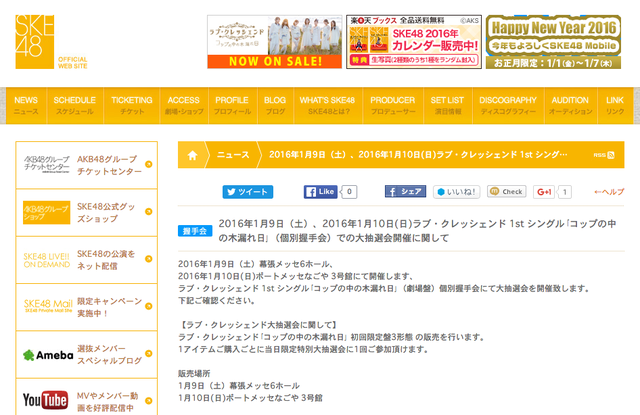Click the ニュース breadcrumb
640x415 pixels.
coord(233,155)
